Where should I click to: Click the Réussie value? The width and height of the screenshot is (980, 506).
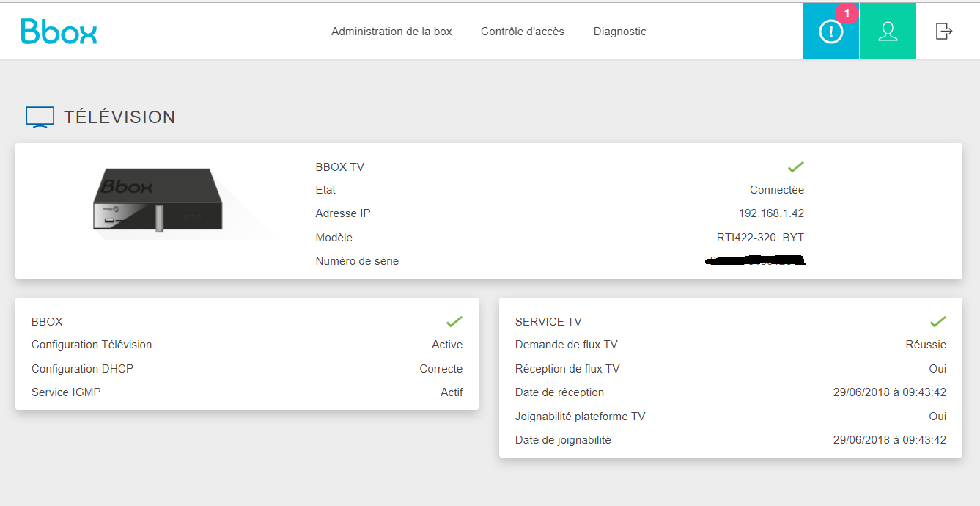[926, 345]
